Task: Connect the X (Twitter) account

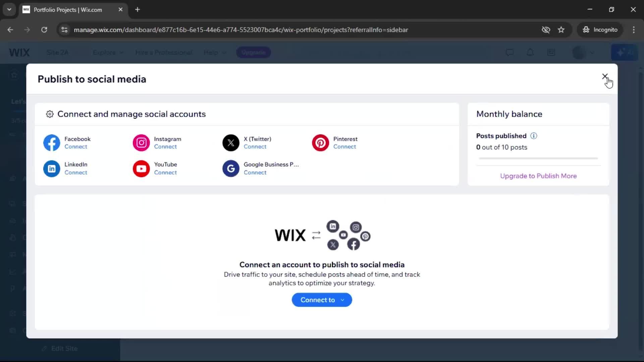Action: [x=255, y=147]
